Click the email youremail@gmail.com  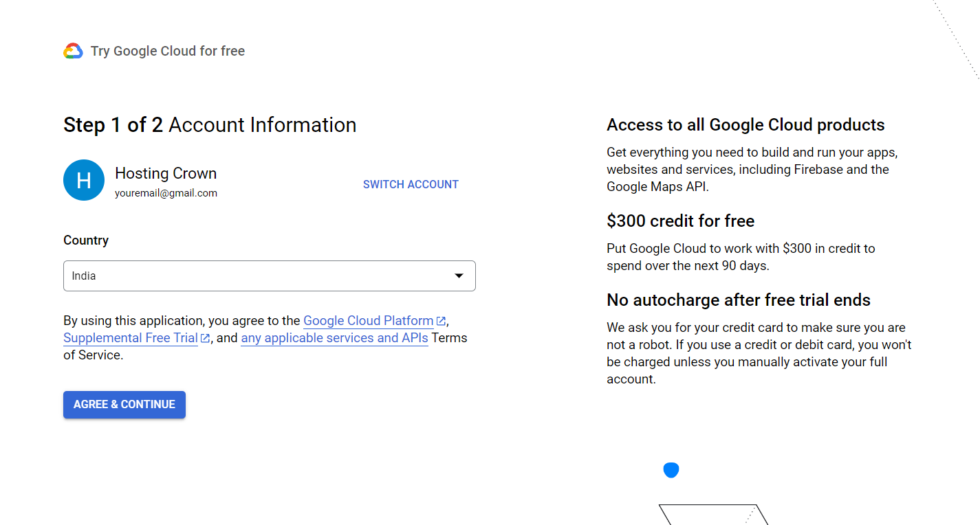pyautogui.click(x=166, y=193)
